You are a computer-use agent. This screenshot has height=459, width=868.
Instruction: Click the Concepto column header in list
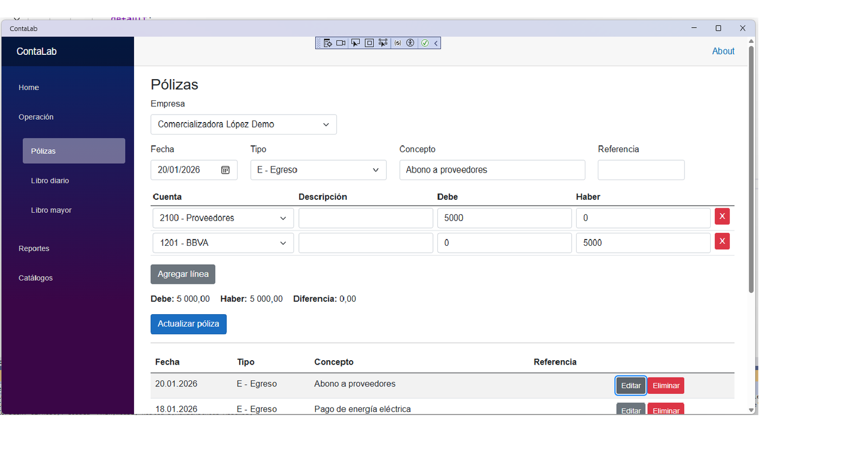coord(334,362)
